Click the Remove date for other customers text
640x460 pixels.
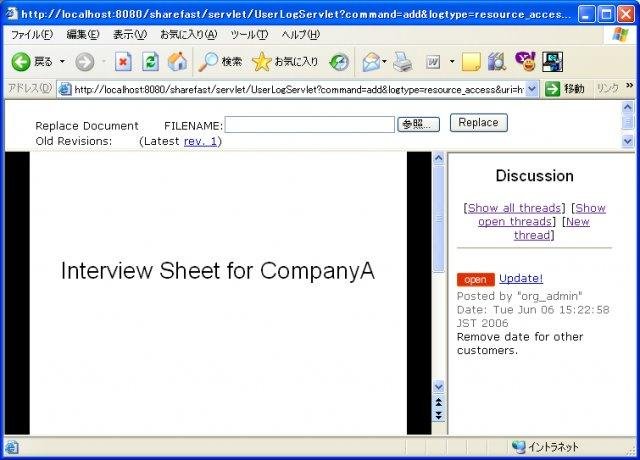[x=520, y=344]
